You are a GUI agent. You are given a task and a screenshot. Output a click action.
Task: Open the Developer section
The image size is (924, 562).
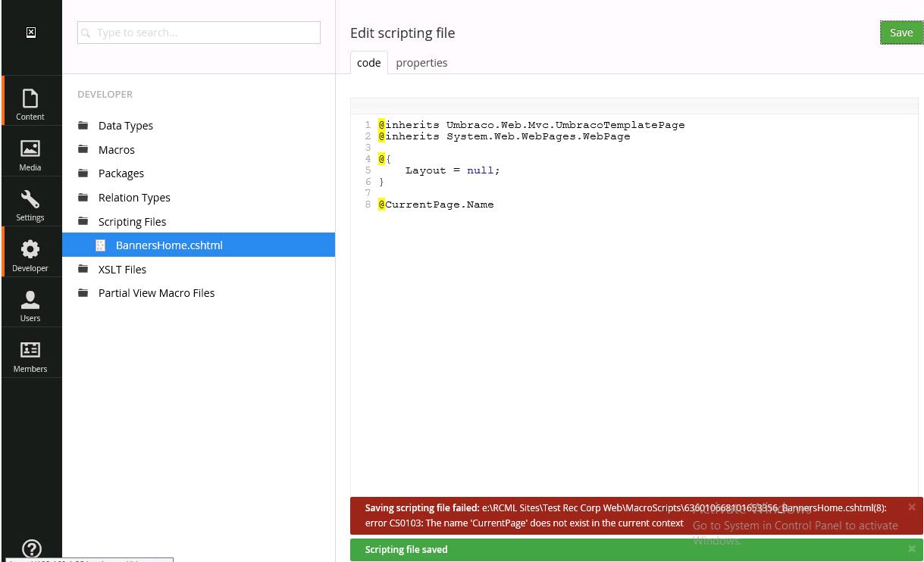(x=31, y=252)
